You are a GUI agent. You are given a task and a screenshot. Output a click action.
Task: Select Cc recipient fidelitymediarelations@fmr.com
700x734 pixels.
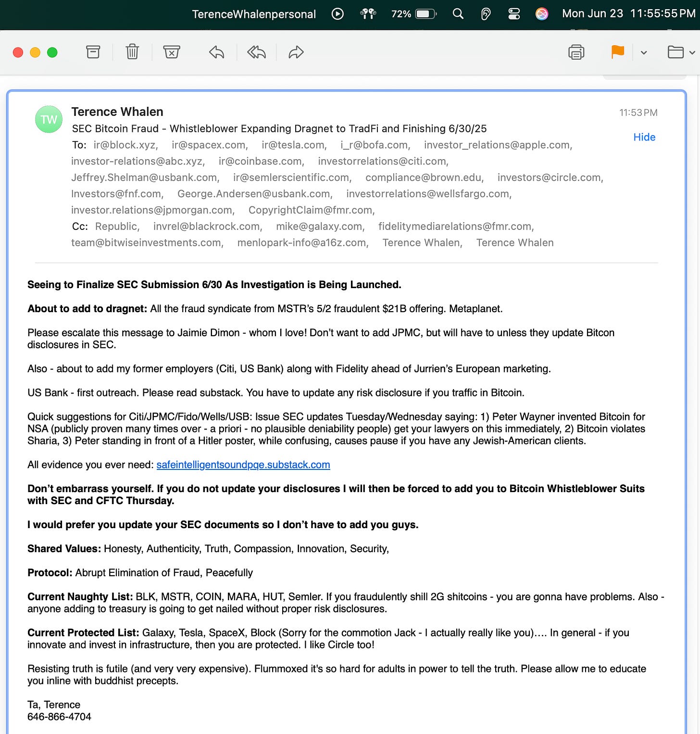coord(456,227)
